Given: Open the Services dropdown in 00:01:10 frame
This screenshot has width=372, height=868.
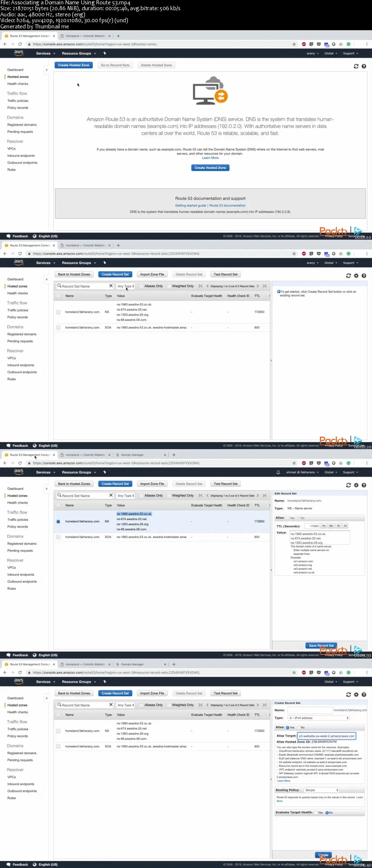Looking at the screenshot, I should point(45,53).
